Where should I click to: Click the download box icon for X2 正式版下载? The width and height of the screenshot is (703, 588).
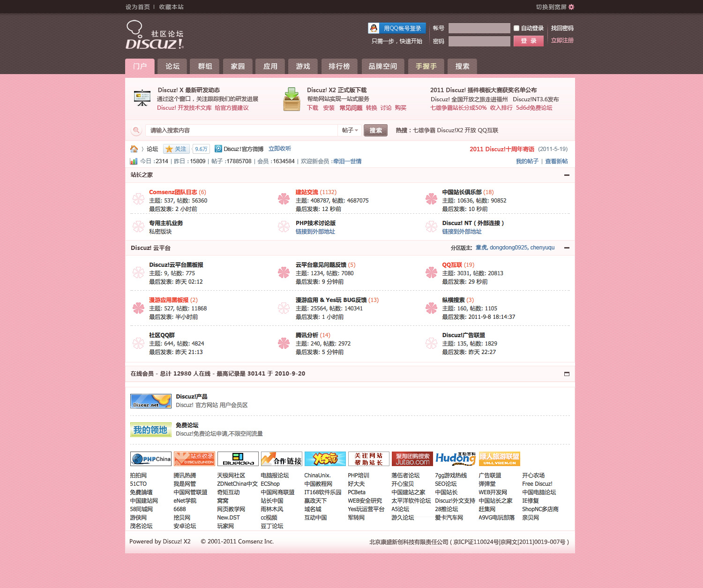pos(292,99)
